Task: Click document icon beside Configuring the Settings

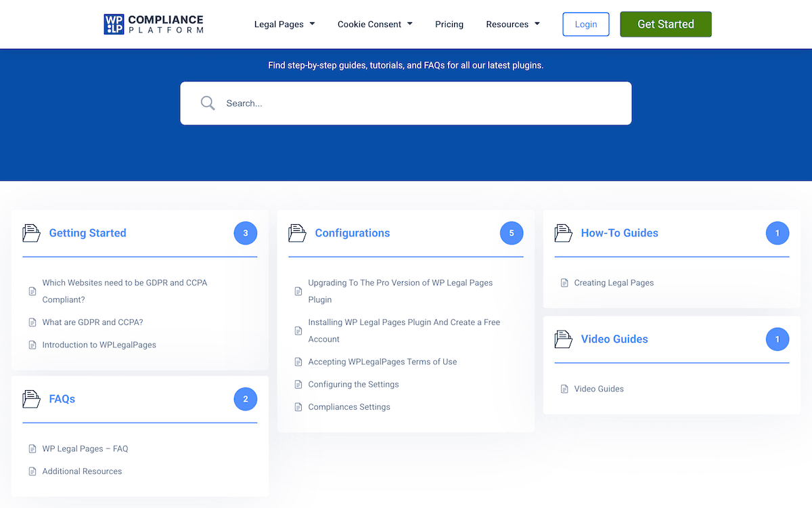Action: pos(298,385)
